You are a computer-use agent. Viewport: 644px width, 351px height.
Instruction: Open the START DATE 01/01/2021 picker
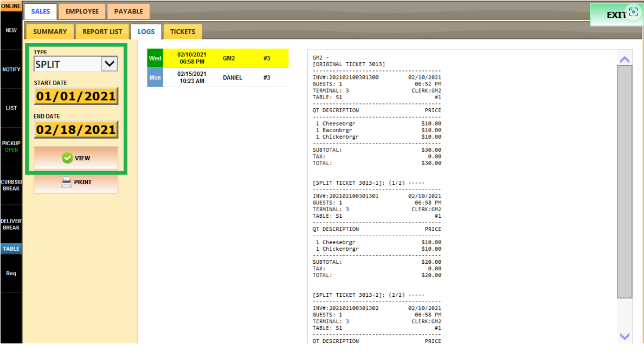[x=76, y=96]
